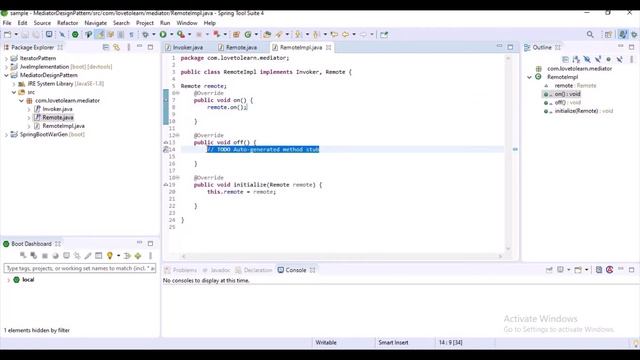The image size is (640, 360).
Task: Click line 8 remote.on() code
Action: point(227,107)
